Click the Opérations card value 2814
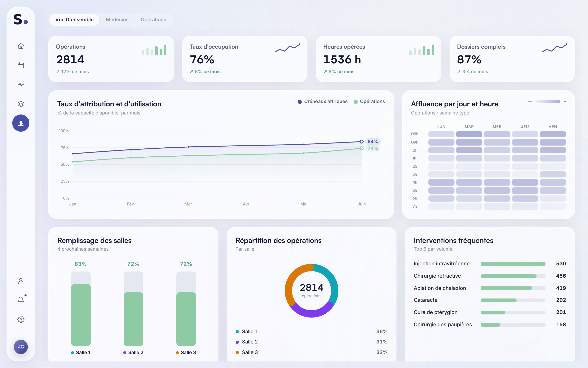The image size is (588, 368). tap(70, 60)
